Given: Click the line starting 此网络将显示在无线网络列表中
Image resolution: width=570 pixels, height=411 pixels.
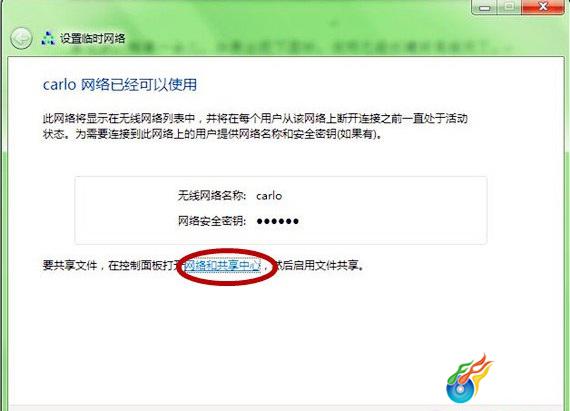Looking at the screenshot, I should pos(255,118).
